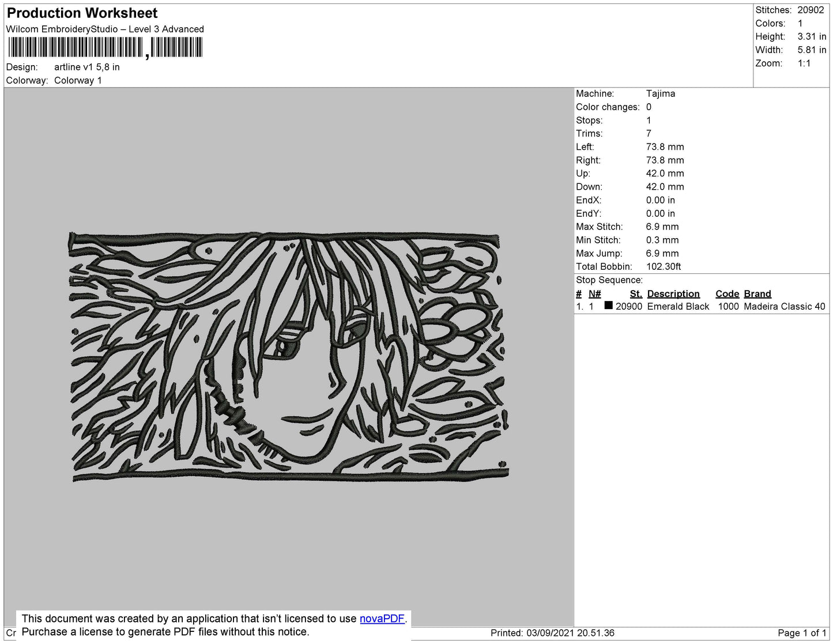Select the novaPDF license notice first line
Image resolution: width=833 pixels, height=644 pixels.
coord(214,619)
